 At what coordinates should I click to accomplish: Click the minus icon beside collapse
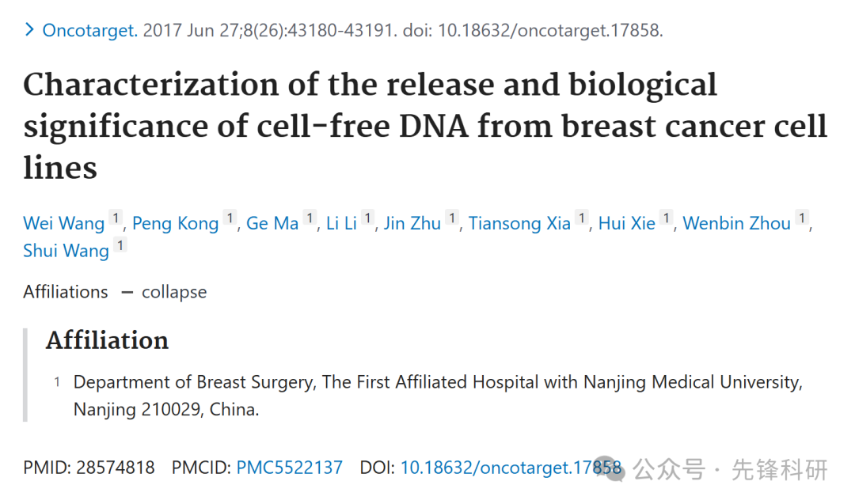click(x=127, y=293)
